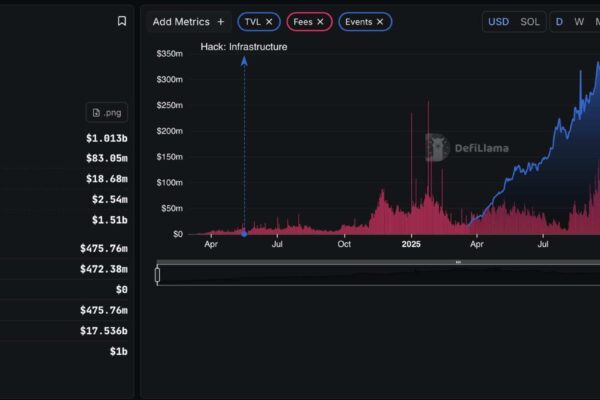The image size is (600, 400).
Task: Click the Events metric label
Action: coord(358,21)
